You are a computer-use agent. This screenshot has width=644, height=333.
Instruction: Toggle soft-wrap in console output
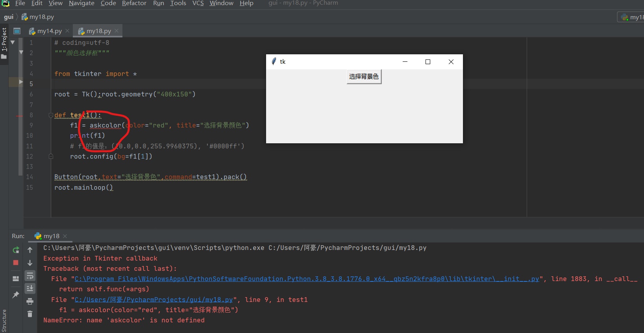coord(30,276)
